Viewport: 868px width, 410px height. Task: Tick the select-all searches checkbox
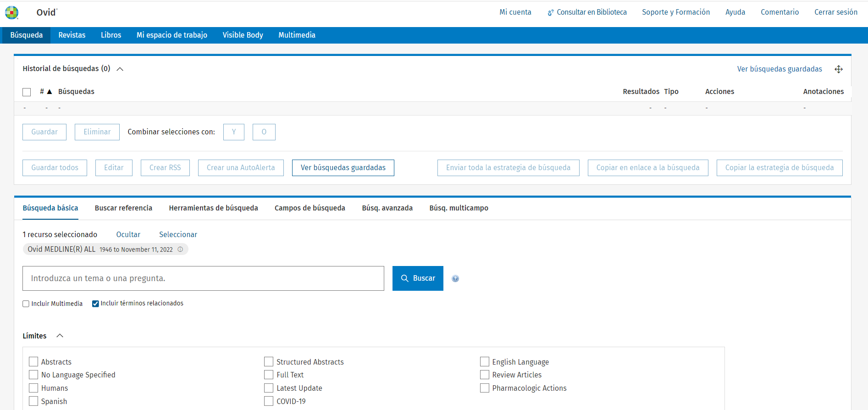(27, 92)
